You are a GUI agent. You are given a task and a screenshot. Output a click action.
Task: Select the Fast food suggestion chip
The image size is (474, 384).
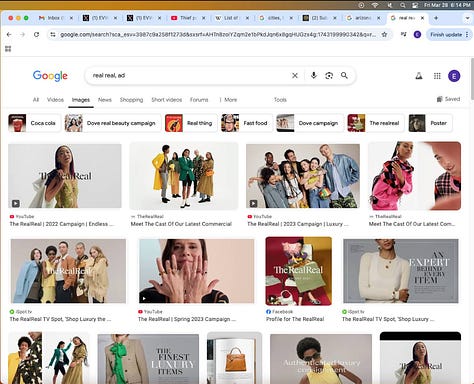click(x=247, y=123)
